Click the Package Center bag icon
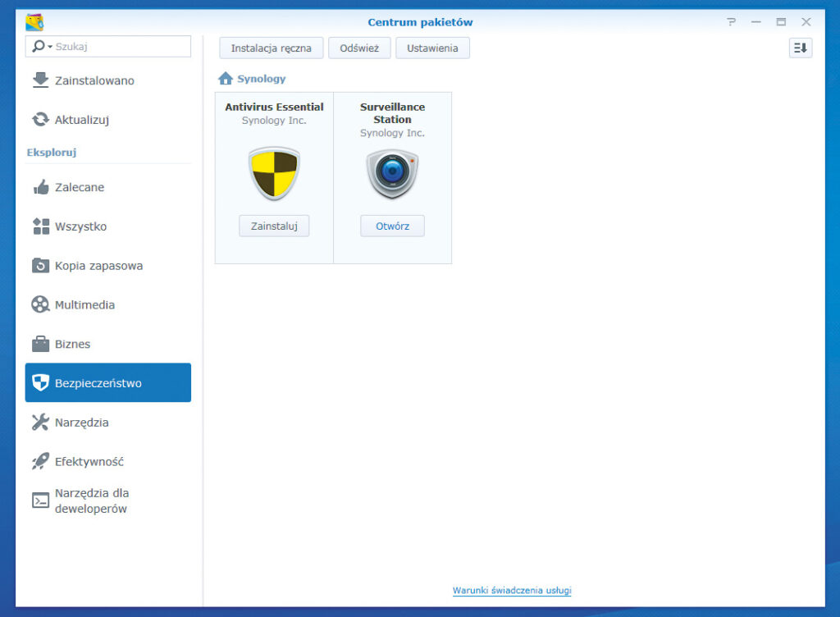This screenshot has width=840, height=617. click(x=34, y=22)
